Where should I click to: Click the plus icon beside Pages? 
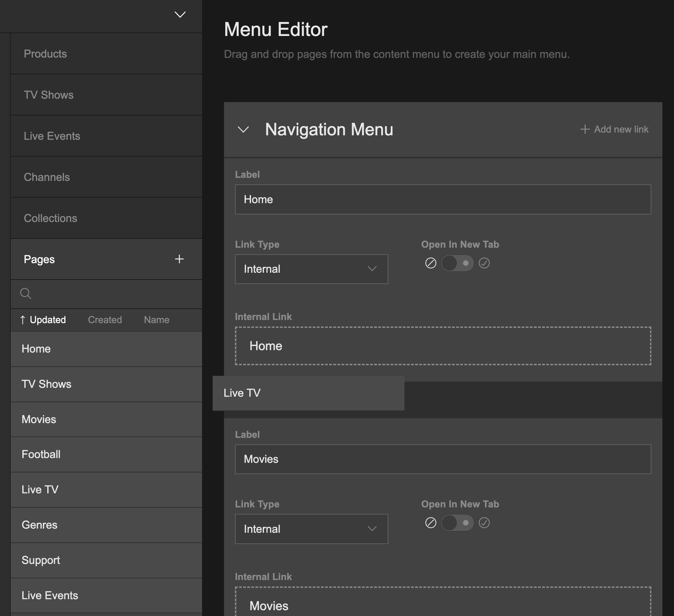[x=179, y=259]
